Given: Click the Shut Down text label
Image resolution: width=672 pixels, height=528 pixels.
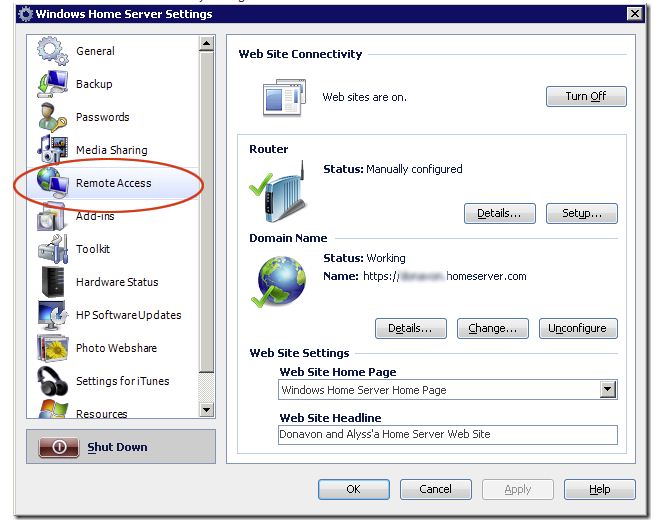Looking at the screenshot, I should pos(117,447).
